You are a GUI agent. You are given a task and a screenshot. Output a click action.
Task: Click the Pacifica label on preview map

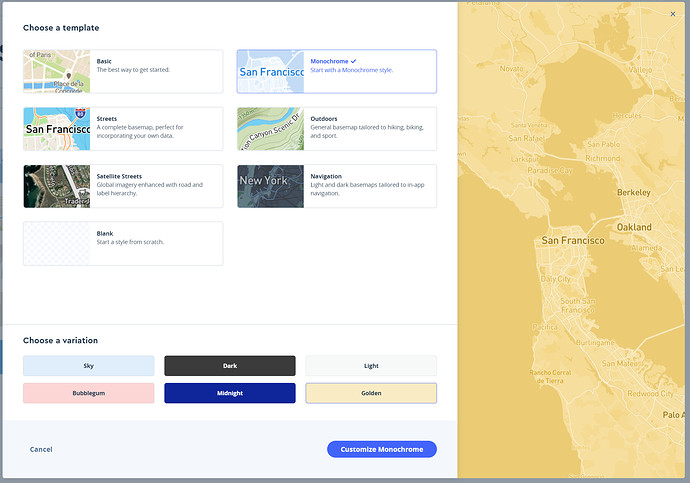pos(545,327)
